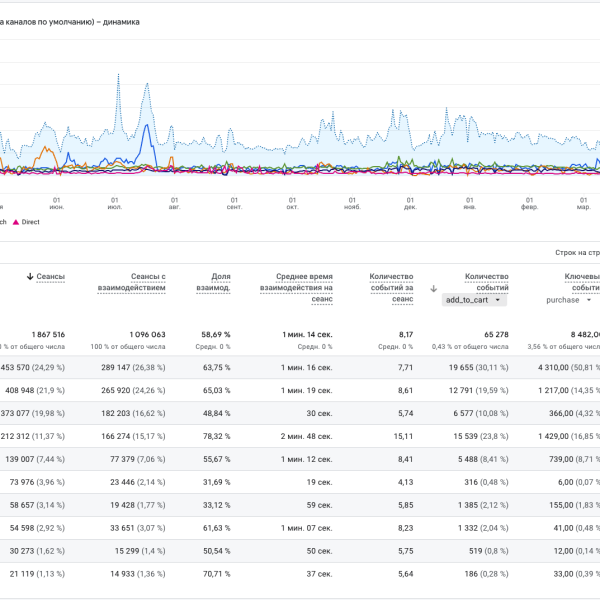
Task: Click the sort arrow left of Количество событий
Action: [x=432, y=288]
